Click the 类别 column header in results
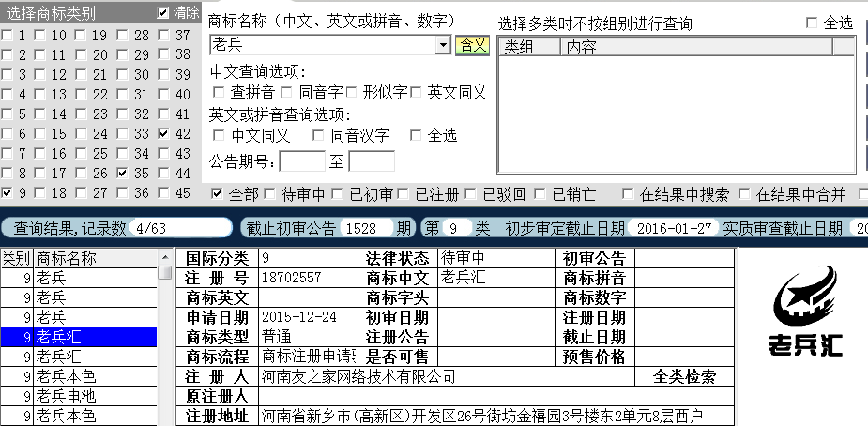The height and width of the screenshot is (426, 868). 17,258
